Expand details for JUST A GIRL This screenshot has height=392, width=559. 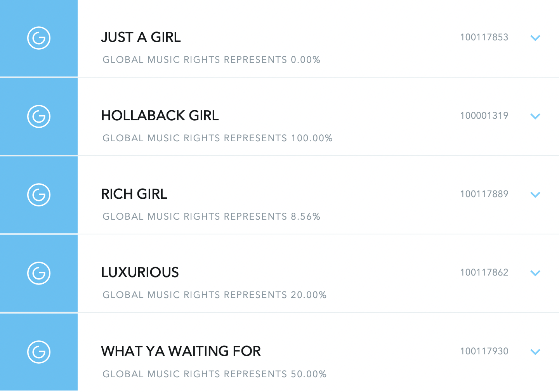pos(535,38)
